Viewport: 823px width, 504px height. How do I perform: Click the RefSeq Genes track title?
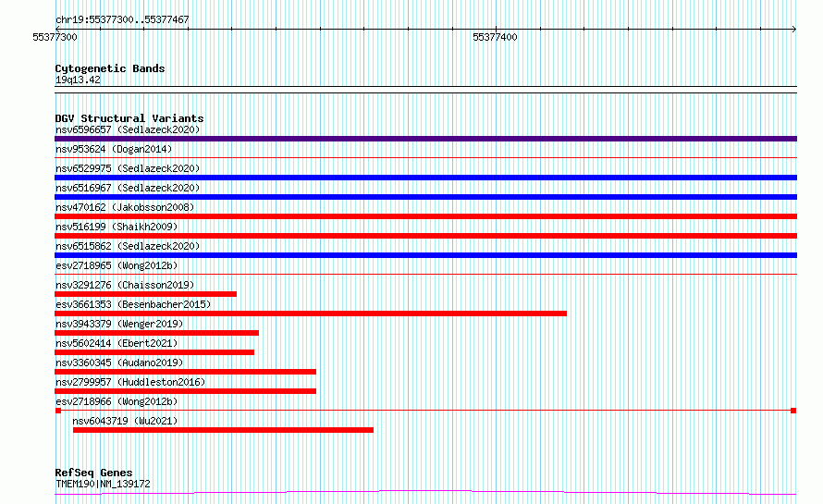click(93, 473)
